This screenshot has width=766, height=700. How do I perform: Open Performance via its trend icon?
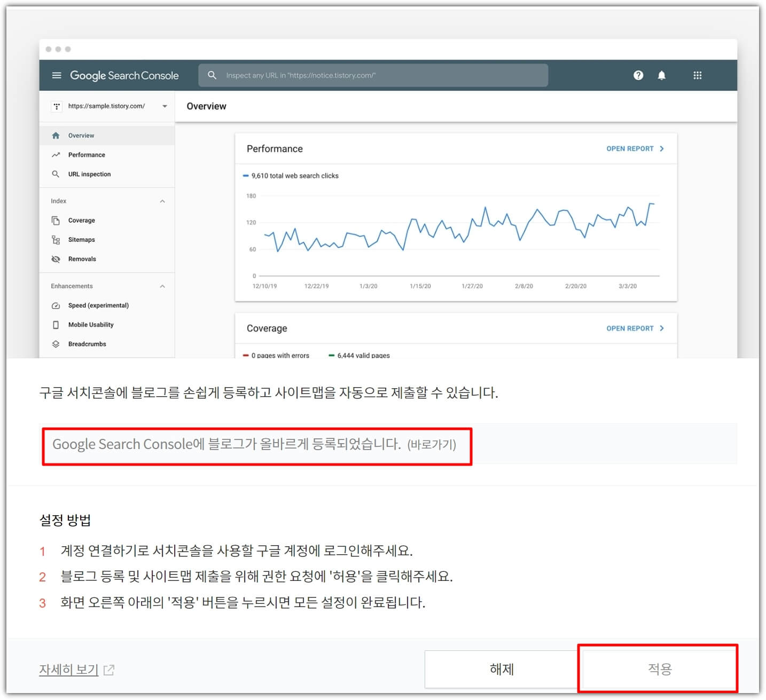[56, 154]
